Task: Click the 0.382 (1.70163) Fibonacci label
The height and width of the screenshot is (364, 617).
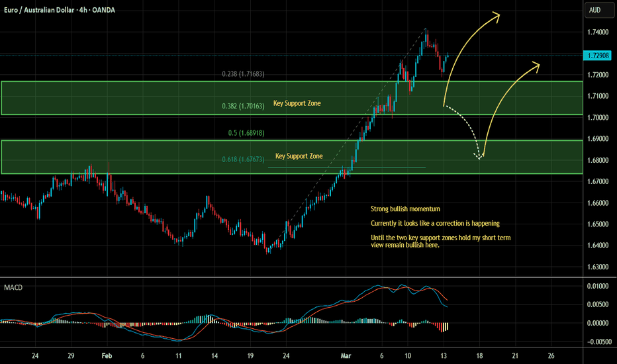Action: pos(243,106)
